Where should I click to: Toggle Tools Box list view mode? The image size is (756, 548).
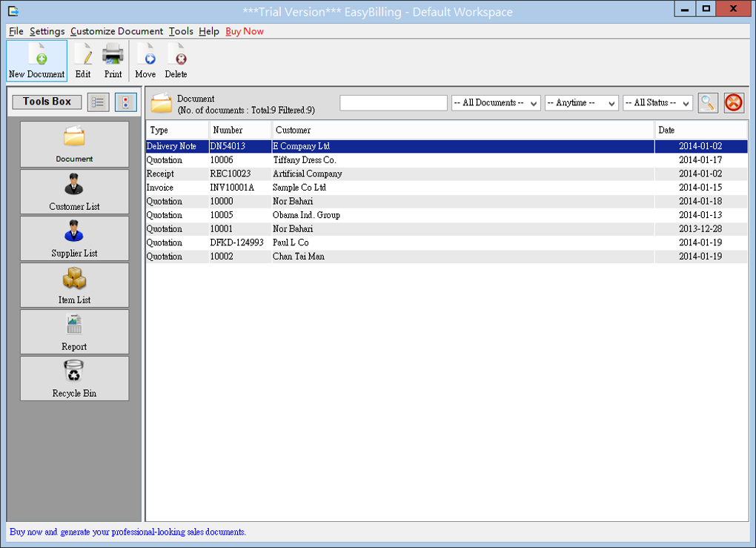pyautogui.click(x=98, y=102)
